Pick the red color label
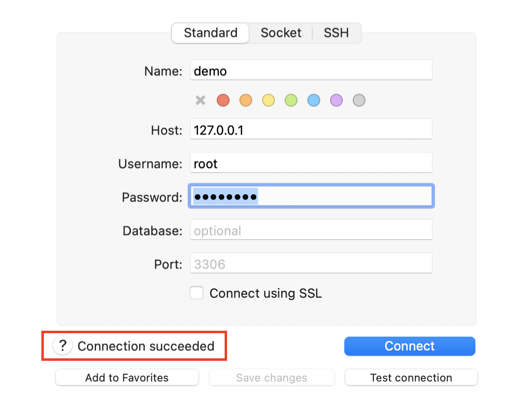 coord(223,101)
